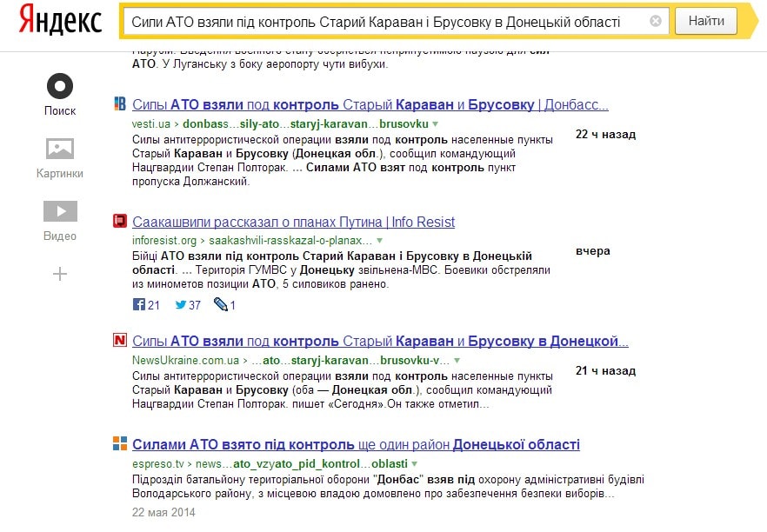767x532 pixels.
Task: Open the Силами АТО взято під контроль result
Action: [x=356, y=445]
